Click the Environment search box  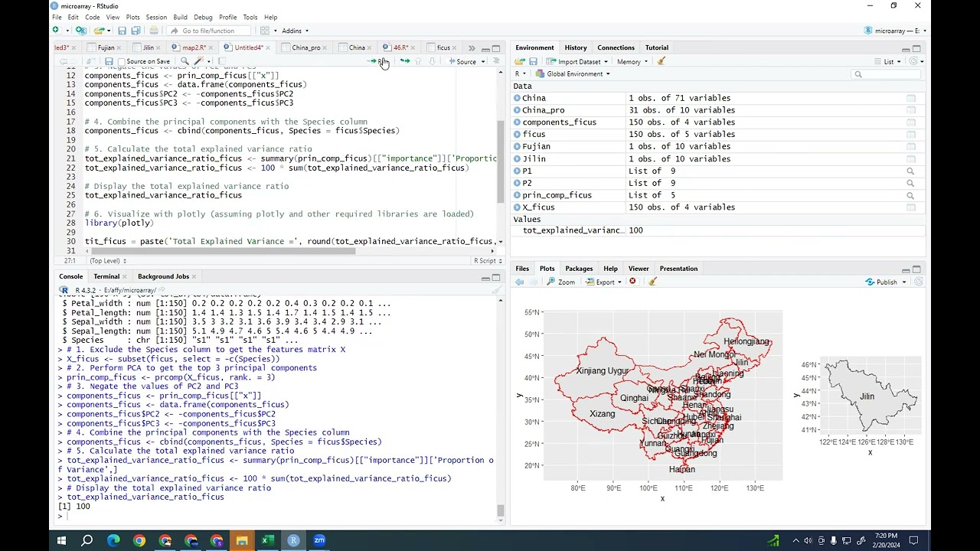(887, 74)
